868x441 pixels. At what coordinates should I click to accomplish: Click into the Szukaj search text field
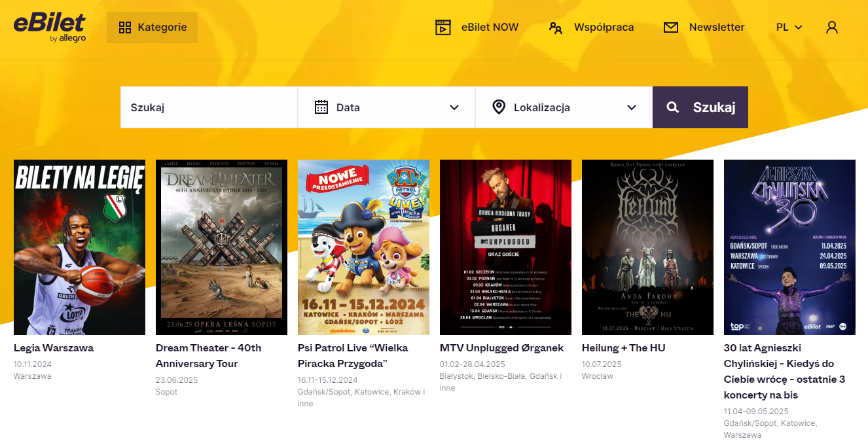pyautogui.click(x=209, y=107)
